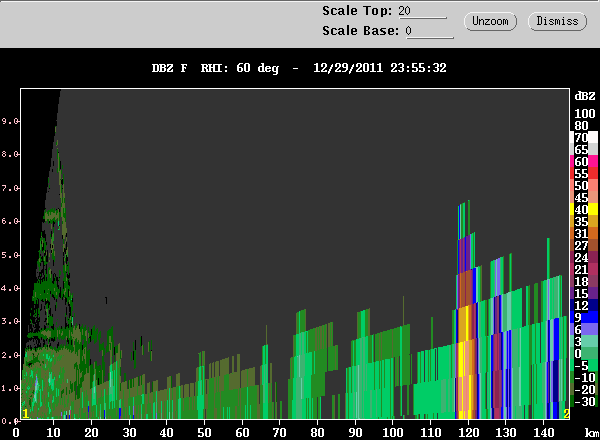Image resolution: width=600 pixels, height=440 pixels.
Task: Click the 50 km range axis label
Action: (204, 433)
